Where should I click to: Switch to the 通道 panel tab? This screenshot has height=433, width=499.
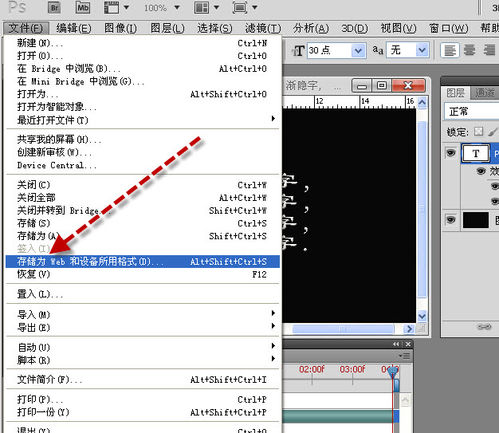point(484,92)
